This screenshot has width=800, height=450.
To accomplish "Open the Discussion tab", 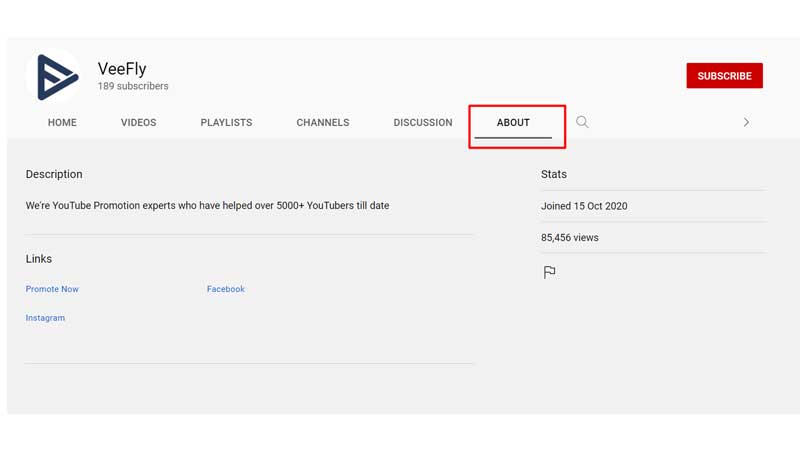I will [422, 122].
